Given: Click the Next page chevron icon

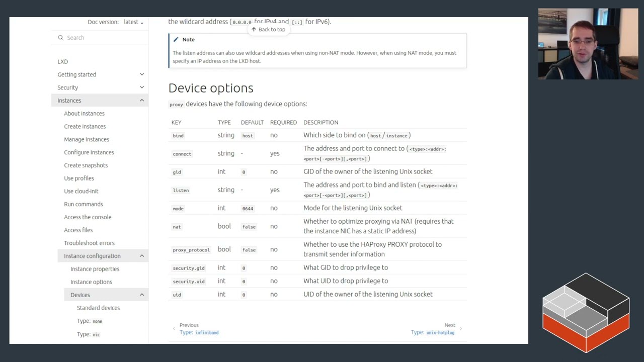Looking at the screenshot, I should tap(460, 329).
